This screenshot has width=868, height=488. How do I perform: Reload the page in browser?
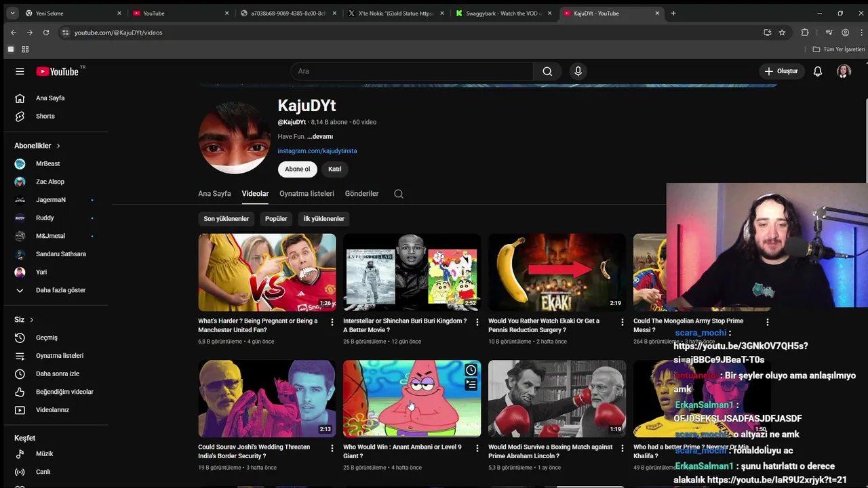click(x=46, y=33)
